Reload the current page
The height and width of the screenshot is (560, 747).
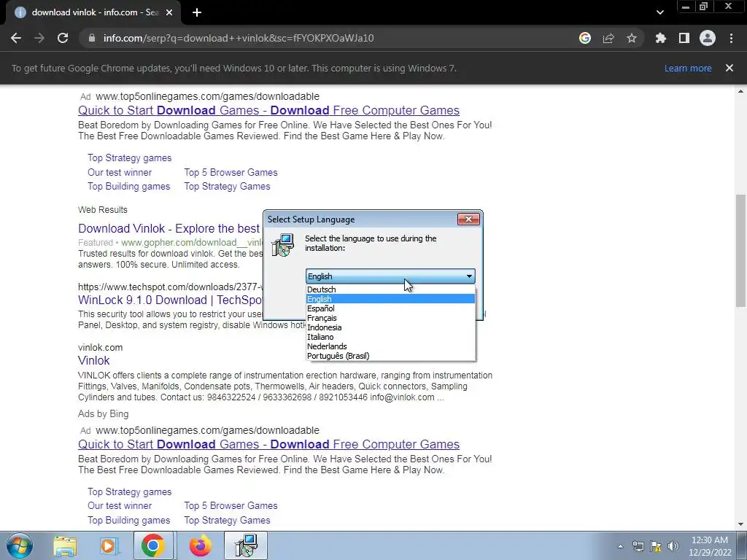point(63,38)
